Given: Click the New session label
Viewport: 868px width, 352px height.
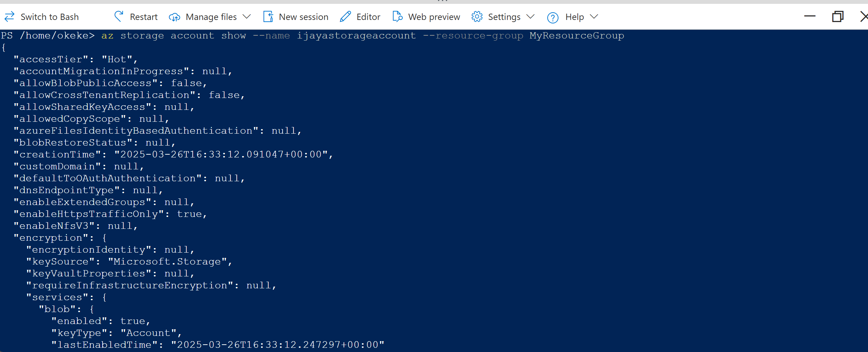Looking at the screenshot, I should point(304,17).
